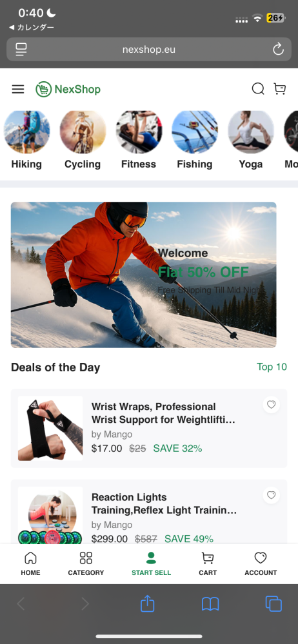Open the cart icon in header
Image resolution: width=298 pixels, height=644 pixels.
coord(280,89)
